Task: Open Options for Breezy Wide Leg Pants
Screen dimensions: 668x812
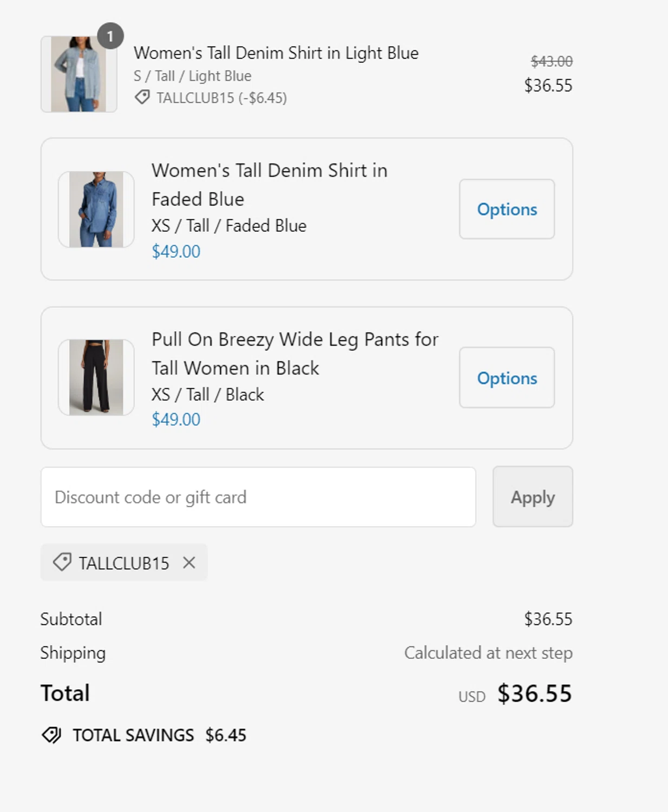Action: [x=507, y=378]
